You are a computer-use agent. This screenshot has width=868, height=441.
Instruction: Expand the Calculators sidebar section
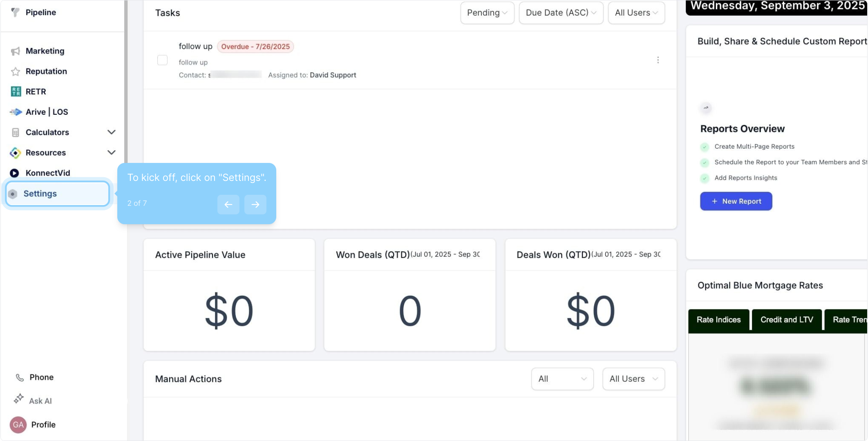coord(111,132)
